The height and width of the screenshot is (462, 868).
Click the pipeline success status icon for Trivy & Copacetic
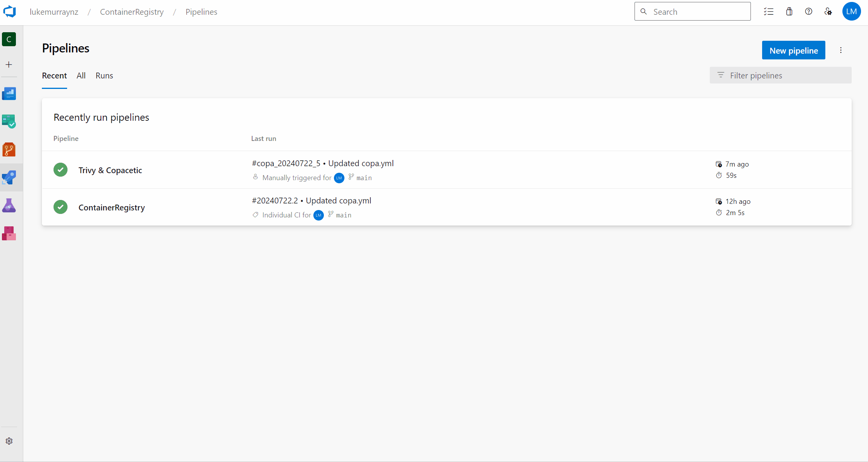[61, 170]
